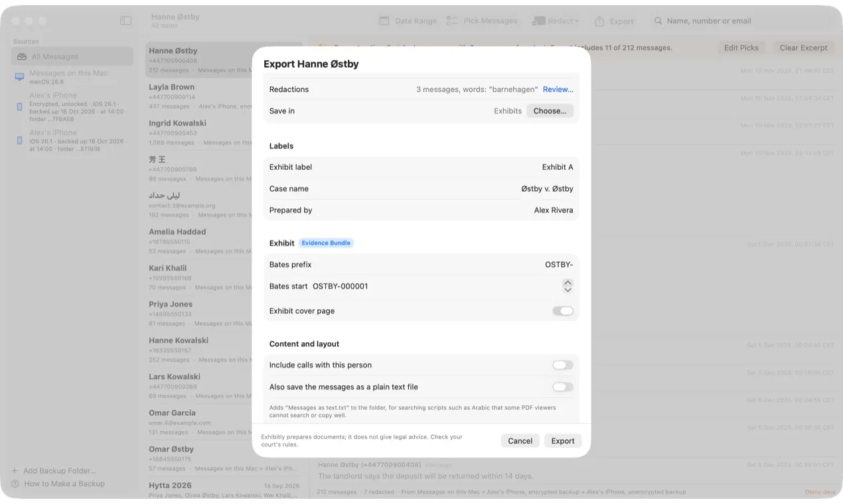
Task: Open the Priya Jones conversation
Action: click(x=199, y=314)
